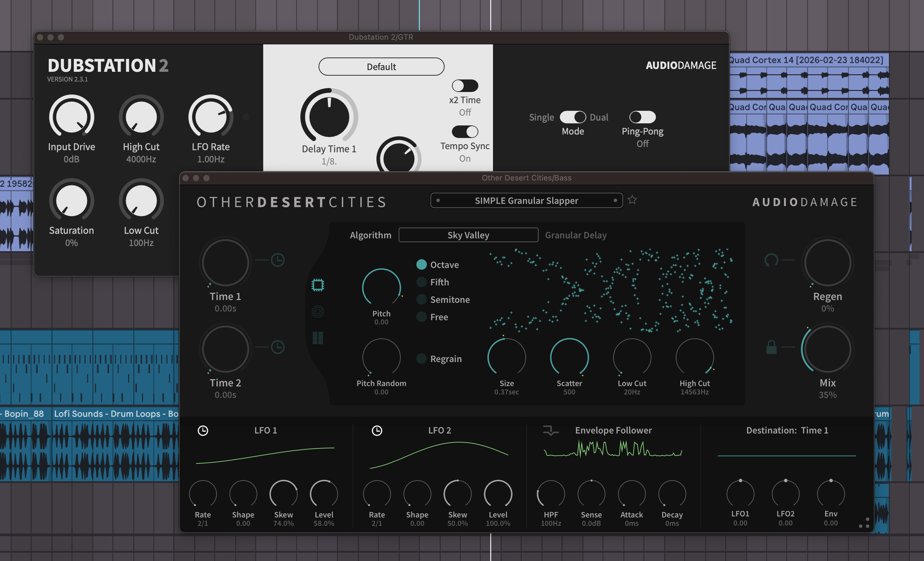The height and width of the screenshot is (561, 924).
Task: Click the LFO 1 waveform display
Action: coord(265,455)
